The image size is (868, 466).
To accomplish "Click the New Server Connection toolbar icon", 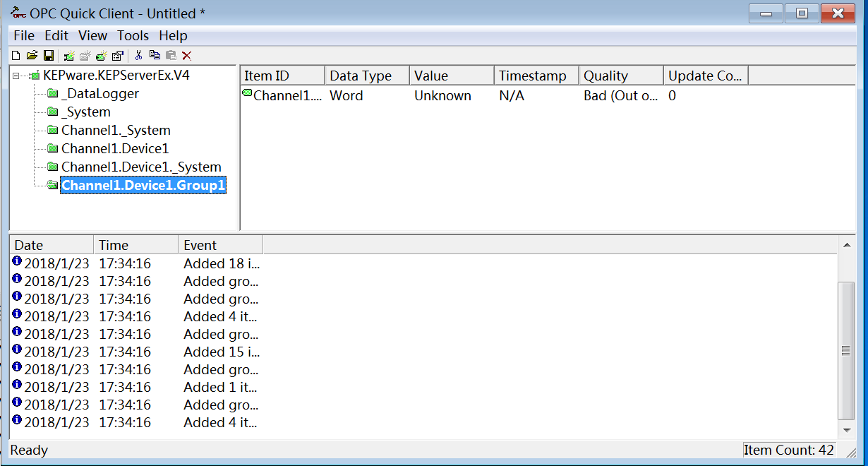I will 69,55.
